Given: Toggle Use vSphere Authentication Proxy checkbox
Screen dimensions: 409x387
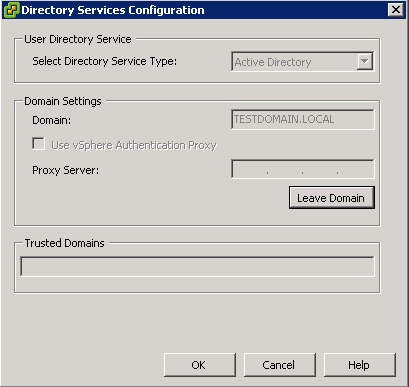Looking at the screenshot, I should (x=38, y=144).
